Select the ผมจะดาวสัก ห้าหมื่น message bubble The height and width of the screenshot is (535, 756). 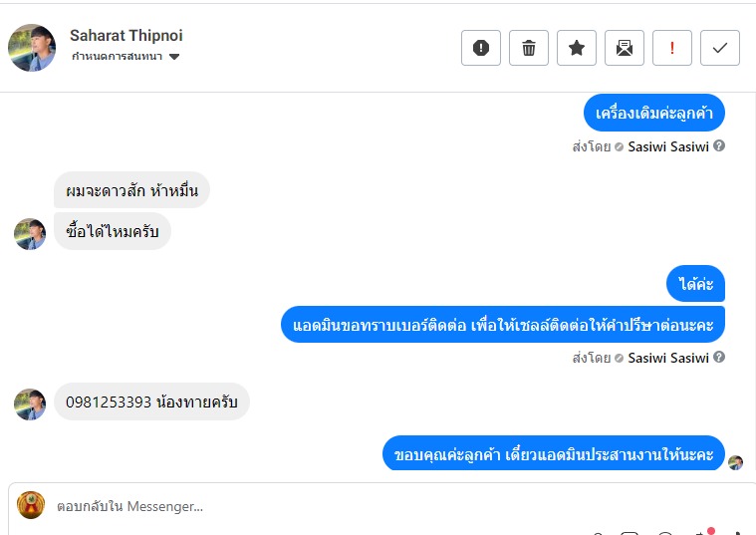click(x=131, y=190)
